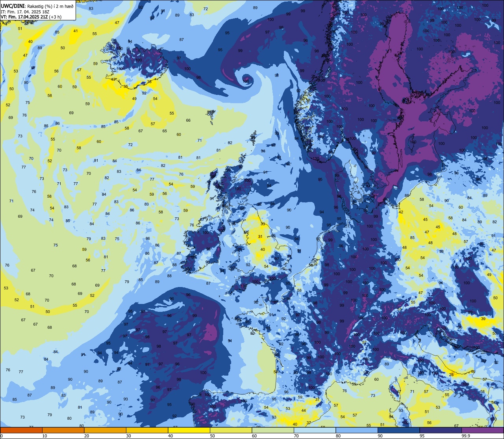Screen dimensions: 504x439
Task: Click the "99.9" legend tick label
Action: click(466, 436)
